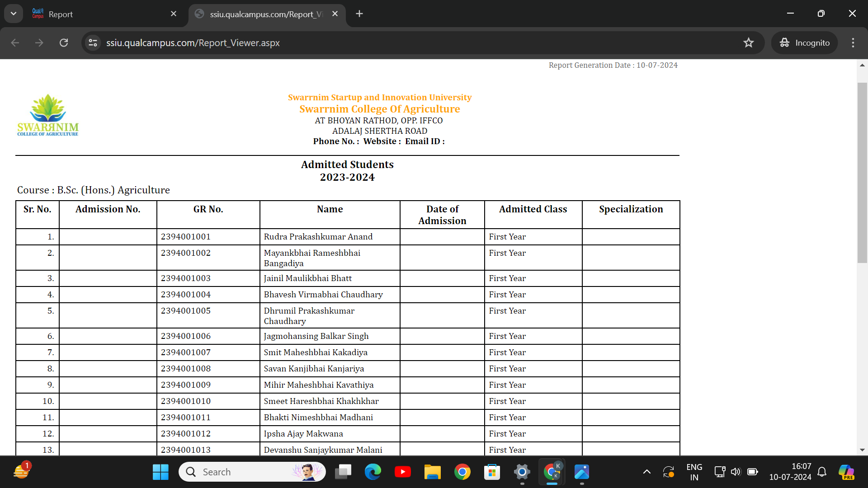Go back to previous page
This screenshot has height=488, width=868.
15,43
